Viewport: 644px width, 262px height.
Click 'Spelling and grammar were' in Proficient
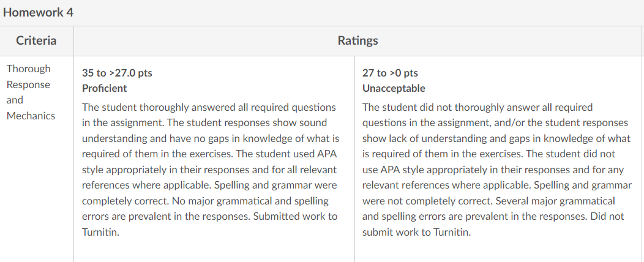pos(275,185)
